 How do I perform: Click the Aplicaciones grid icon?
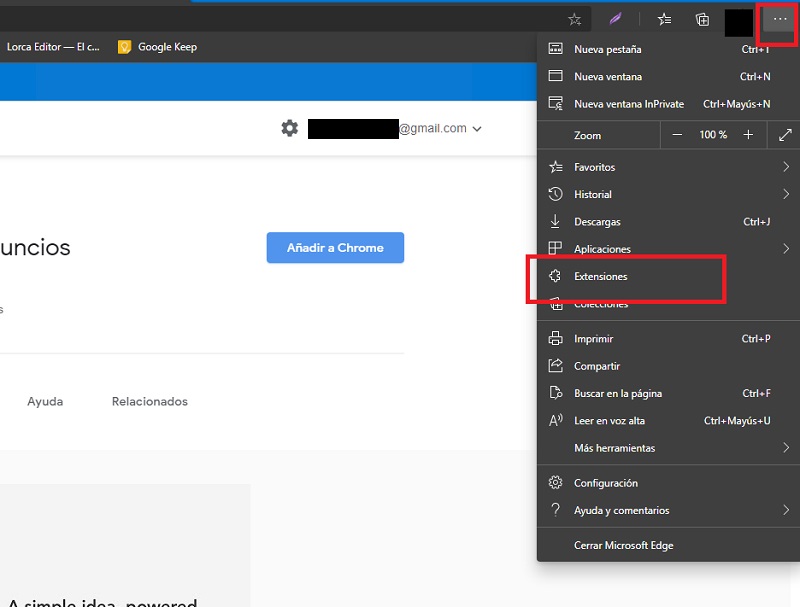[555, 248]
